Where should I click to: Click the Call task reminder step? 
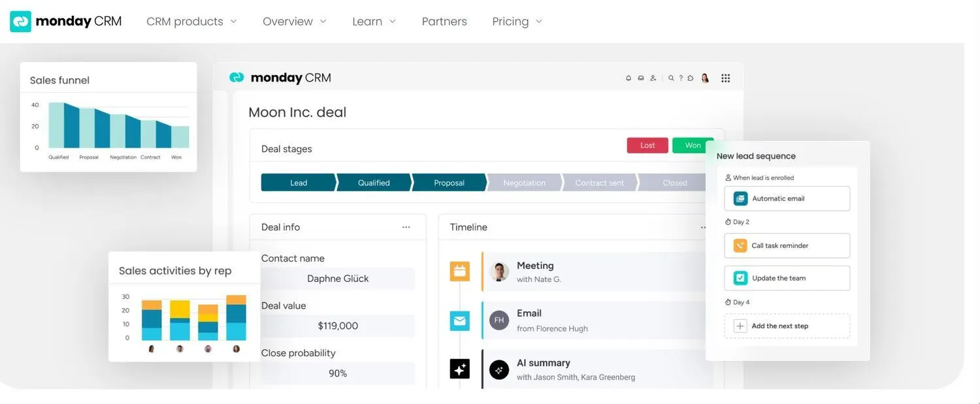(x=787, y=245)
